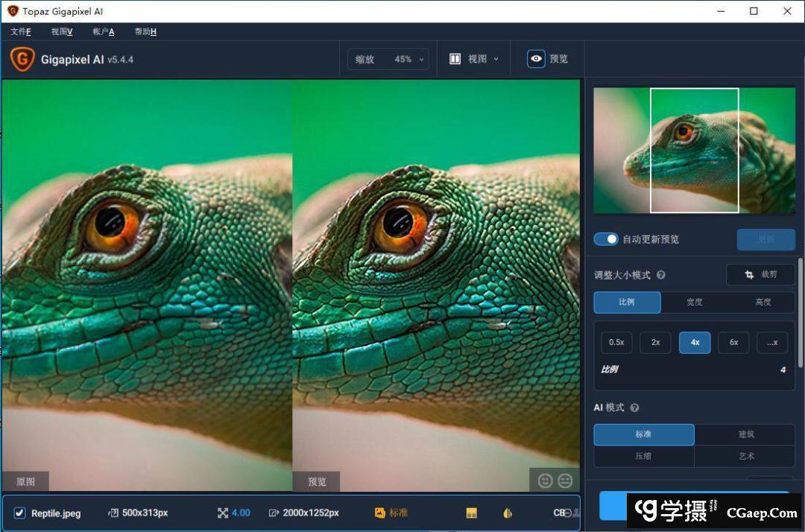Click the blur removal icon in file row
The image size is (805, 532).
click(508, 513)
